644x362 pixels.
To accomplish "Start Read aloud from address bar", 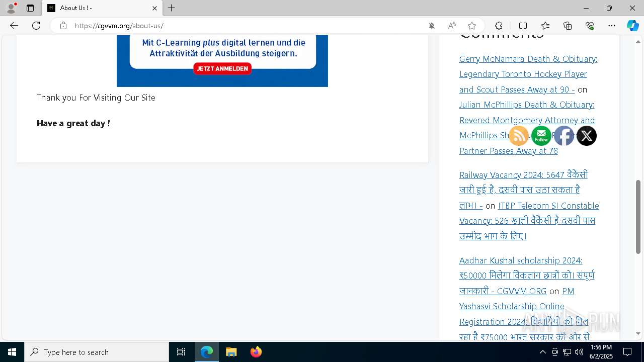I will [452, 26].
